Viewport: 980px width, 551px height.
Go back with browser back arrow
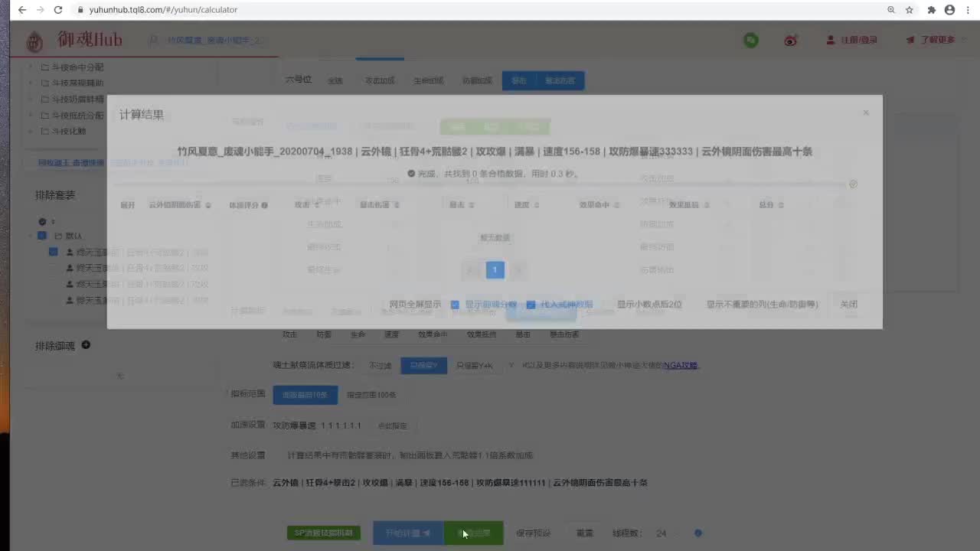coord(21,10)
